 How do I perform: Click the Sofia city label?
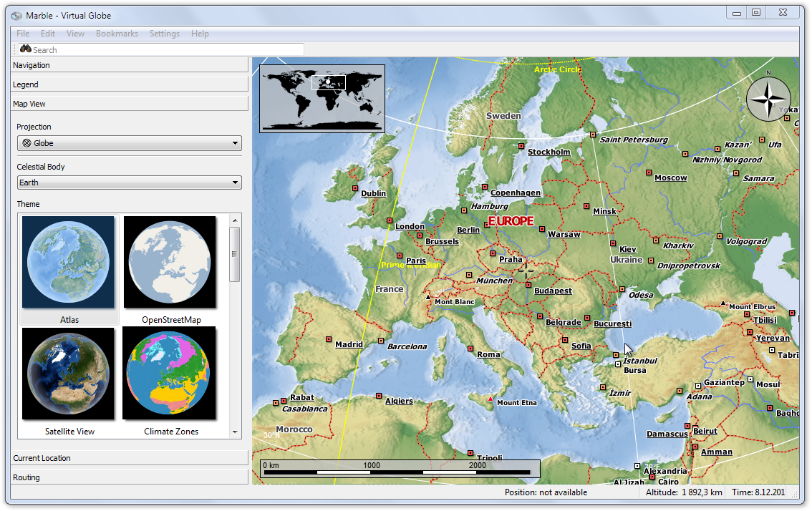(x=581, y=346)
